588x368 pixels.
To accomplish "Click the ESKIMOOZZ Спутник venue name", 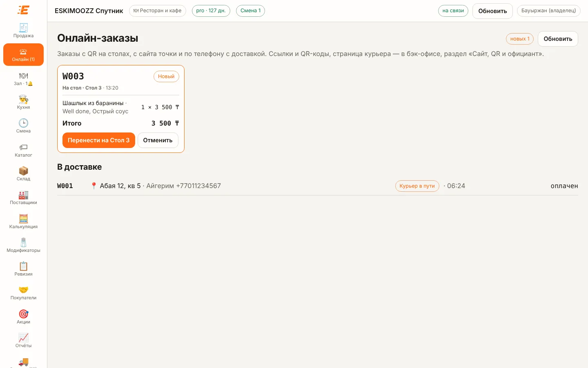I will 89,11.
